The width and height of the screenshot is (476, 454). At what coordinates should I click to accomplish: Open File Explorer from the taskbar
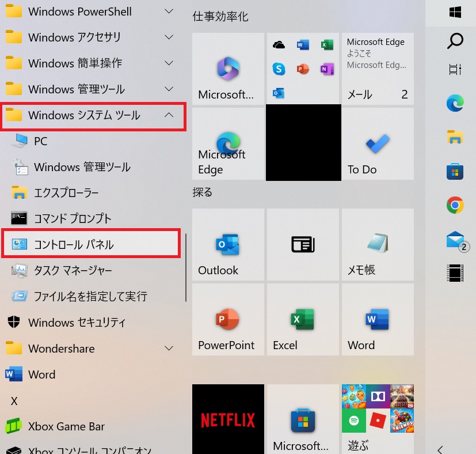[x=455, y=137]
